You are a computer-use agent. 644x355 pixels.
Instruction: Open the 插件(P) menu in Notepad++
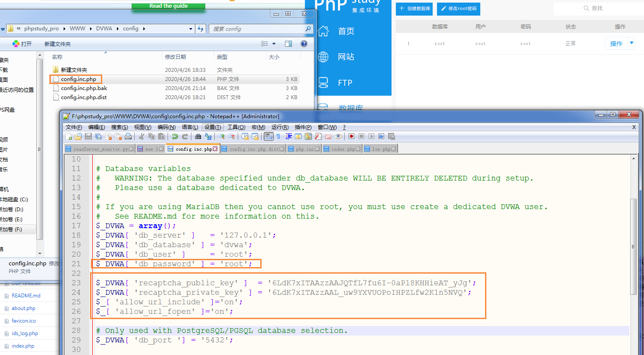coord(303,127)
